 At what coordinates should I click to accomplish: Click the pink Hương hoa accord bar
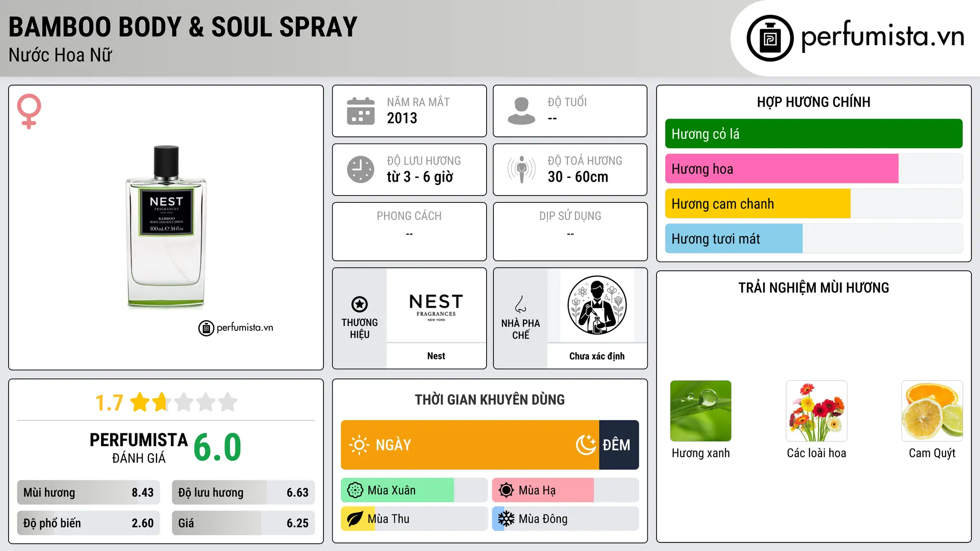782,169
